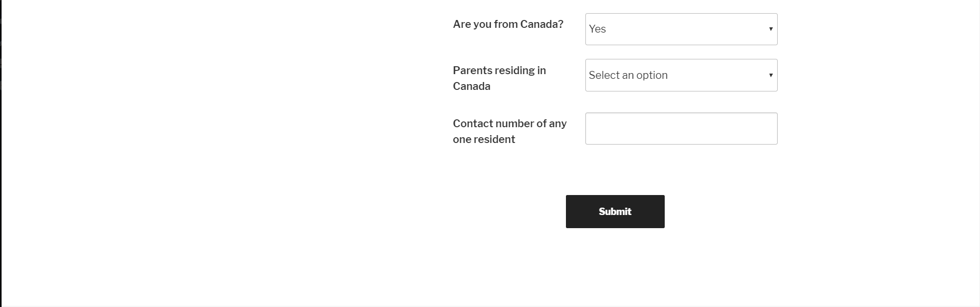Viewport: 980px width, 307px height.
Task: Click the 'Are you from Canada?' label
Action: pos(508,24)
